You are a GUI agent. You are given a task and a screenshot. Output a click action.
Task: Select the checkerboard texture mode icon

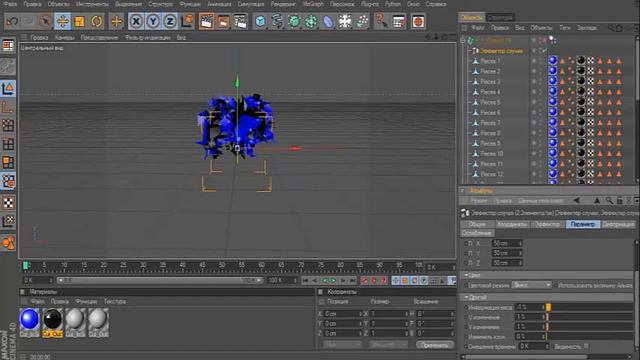tap(8, 203)
